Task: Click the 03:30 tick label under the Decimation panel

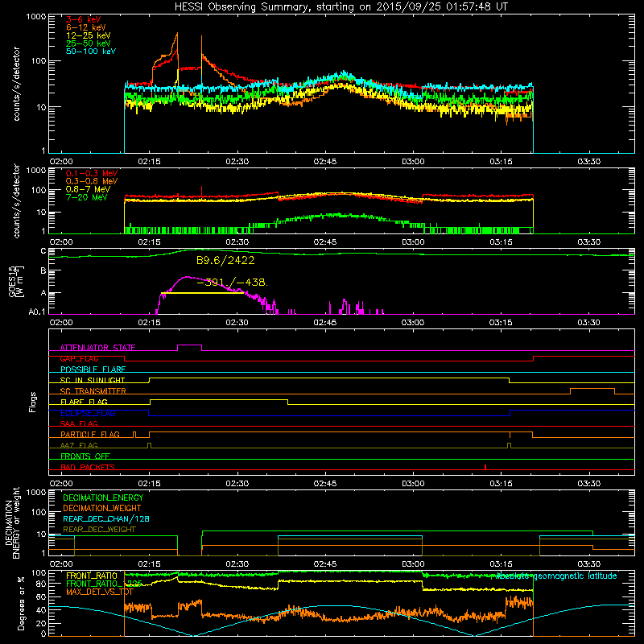Action: tap(588, 564)
